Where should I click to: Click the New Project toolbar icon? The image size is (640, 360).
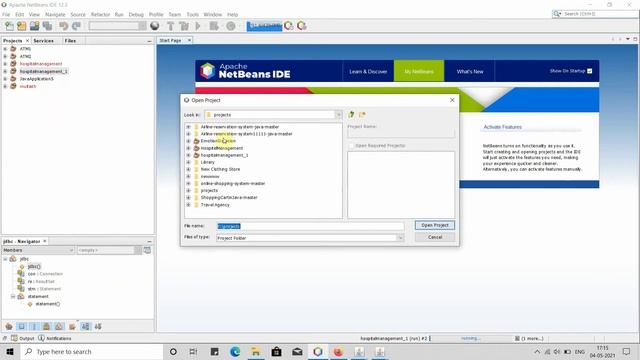pyautogui.click(x=22, y=26)
